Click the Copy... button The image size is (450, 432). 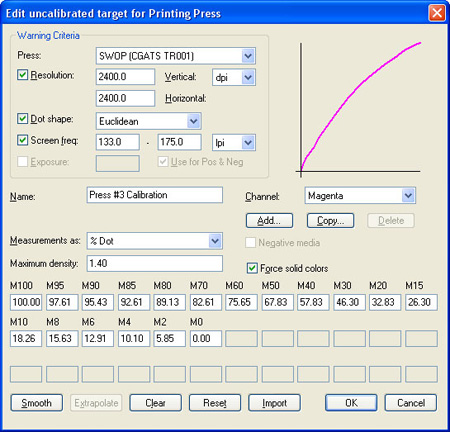click(330, 221)
